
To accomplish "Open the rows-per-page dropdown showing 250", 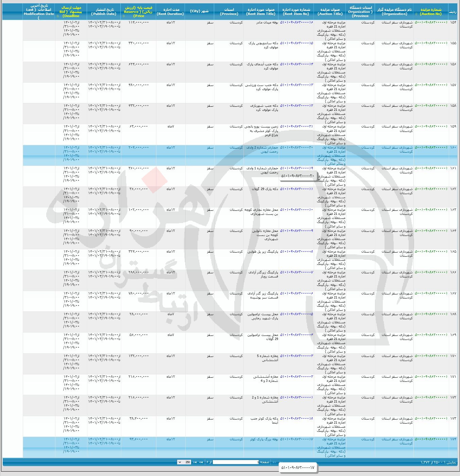I will [x=184, y=462].
